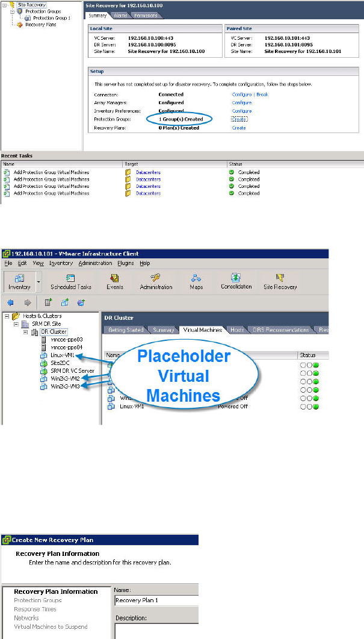This screenshot has height=639, width=364.
Task: Collapse the SRM DR Site node
Action: click(16, 324)
